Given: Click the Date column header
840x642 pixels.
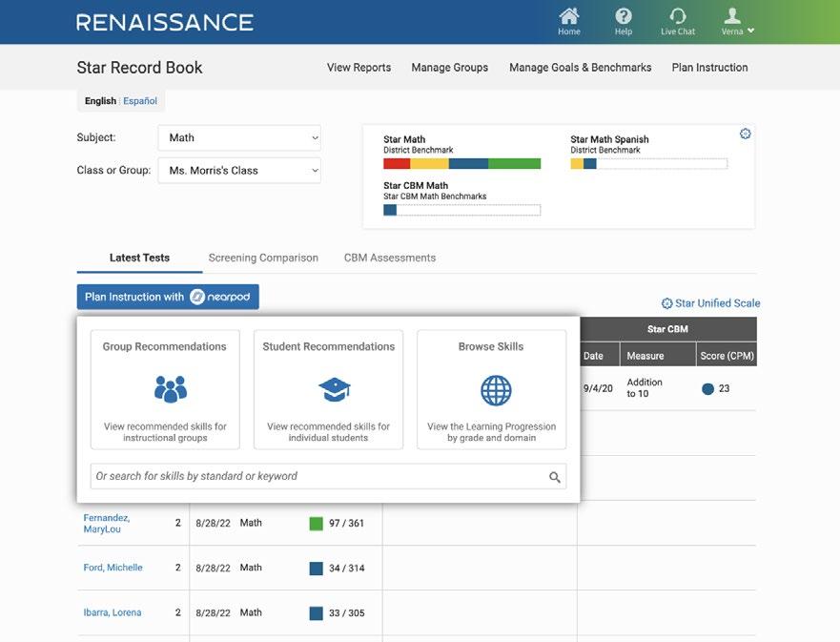Looking at the screenshot, I should pyautogui.click(x=600, y=355).
